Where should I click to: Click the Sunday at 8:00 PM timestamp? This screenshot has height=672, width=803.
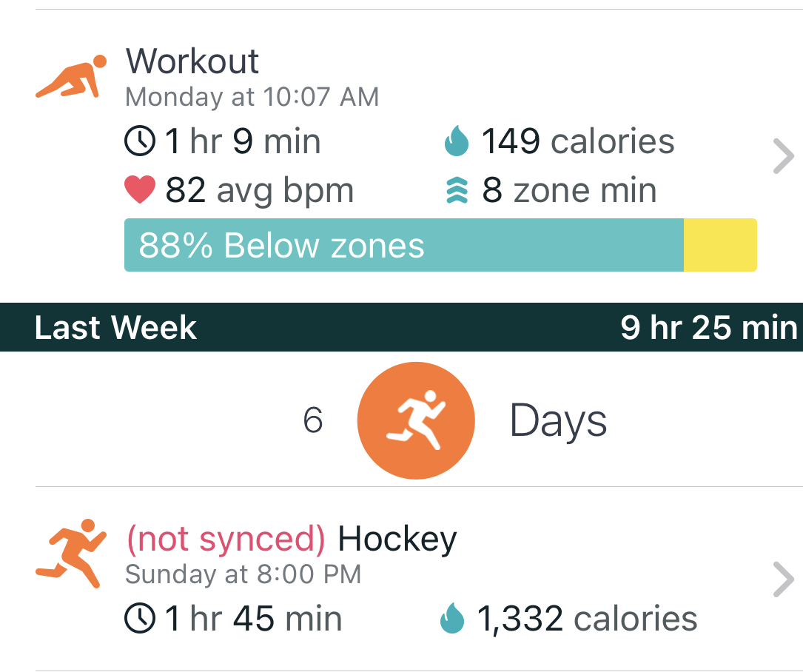point(243,574)
